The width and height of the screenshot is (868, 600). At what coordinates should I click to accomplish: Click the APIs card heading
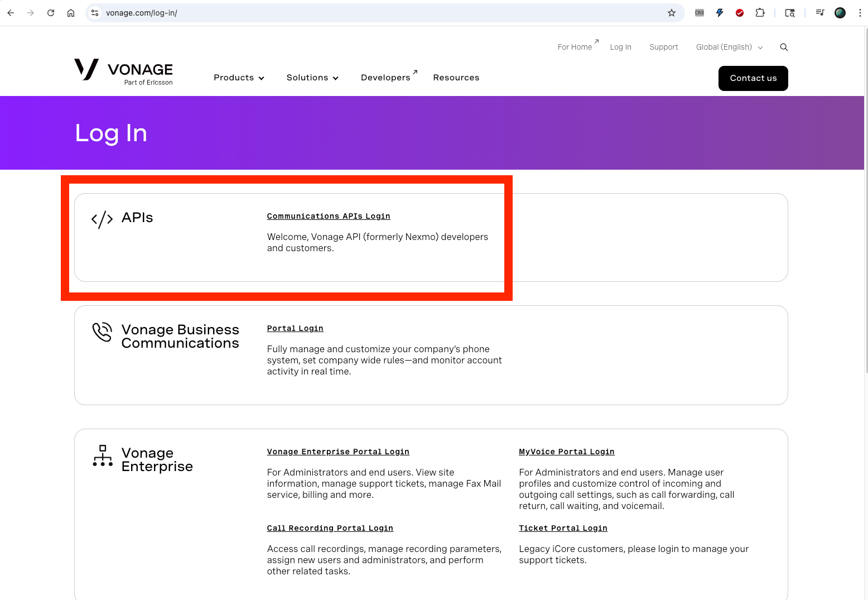(x=137, y=218)
